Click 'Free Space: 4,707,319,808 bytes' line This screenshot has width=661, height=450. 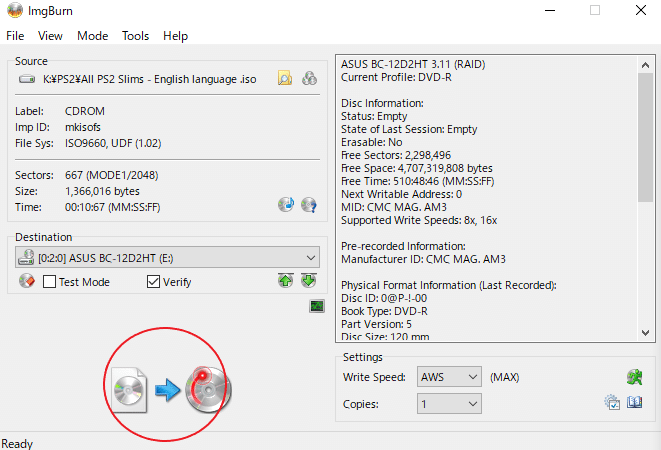[416, 168]
